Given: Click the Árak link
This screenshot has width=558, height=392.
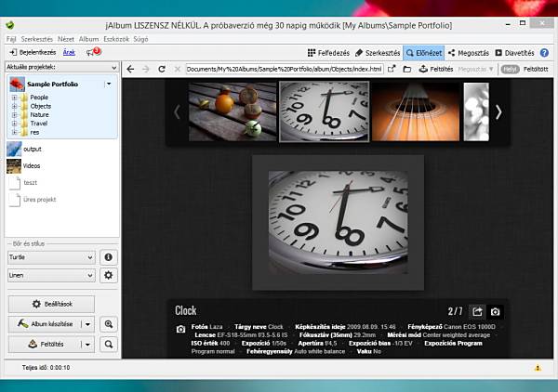Looking at the screenshot, I should click(69, 53).
